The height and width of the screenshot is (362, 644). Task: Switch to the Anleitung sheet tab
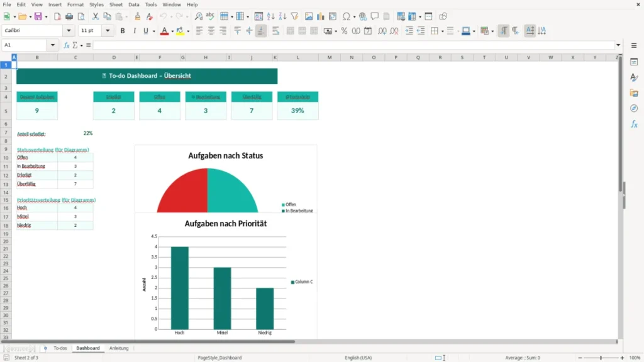[x=119, y=348]
